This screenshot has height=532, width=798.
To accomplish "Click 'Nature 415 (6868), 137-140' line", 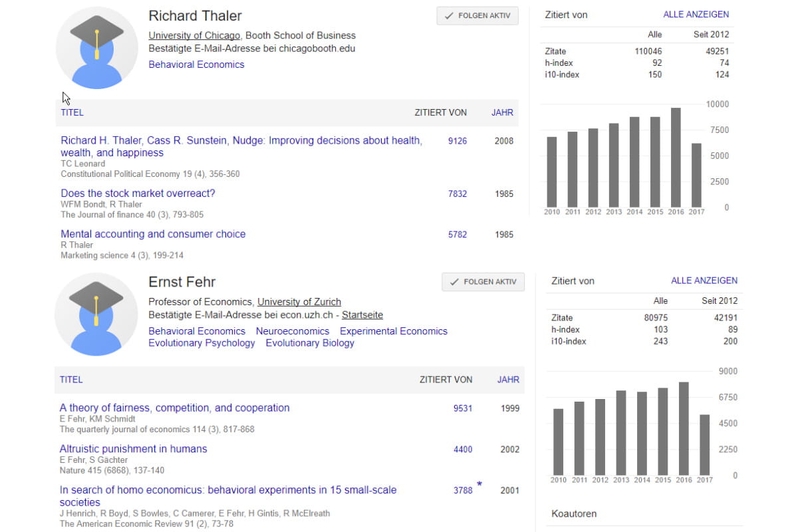I will [x=112, y=470].
